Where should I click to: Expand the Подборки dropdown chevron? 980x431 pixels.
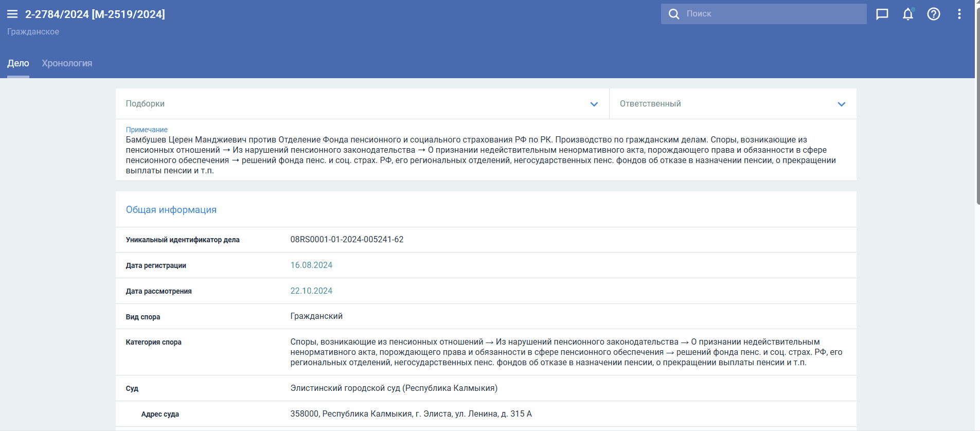594,104
